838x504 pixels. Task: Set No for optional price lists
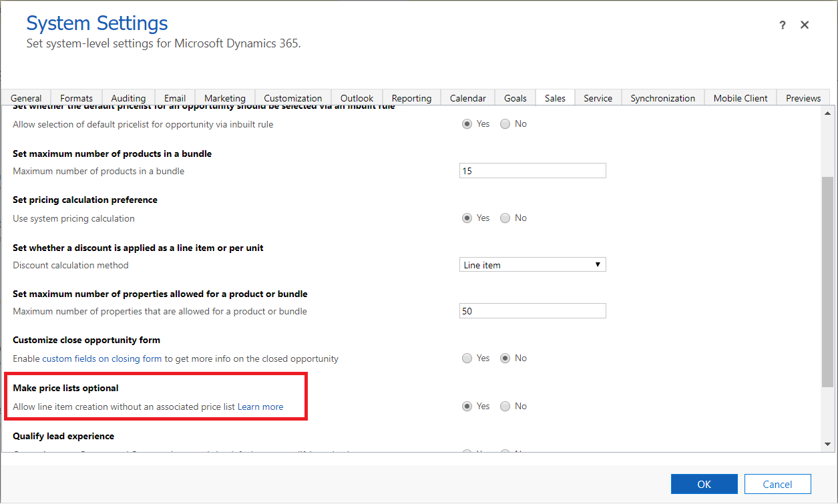[505, 407]
